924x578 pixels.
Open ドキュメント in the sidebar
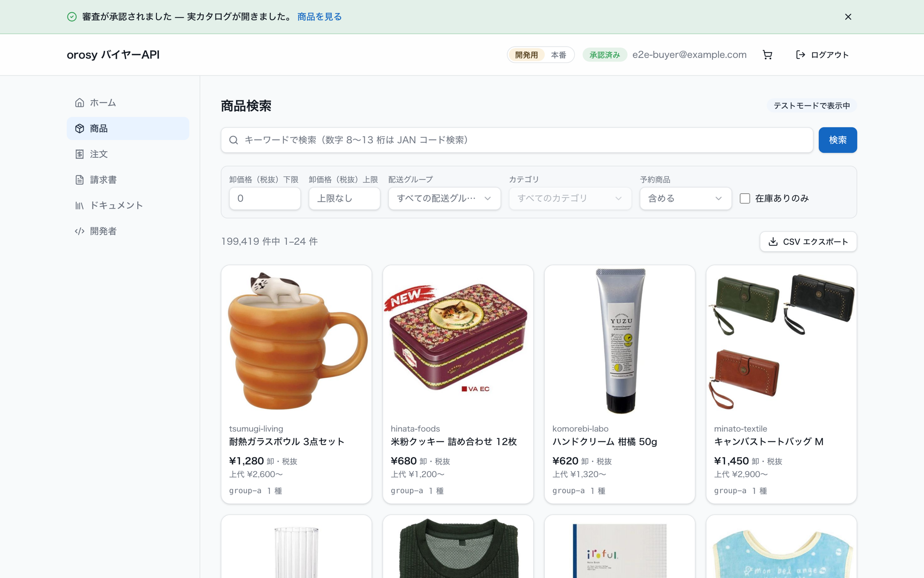[x=128, y=205]
